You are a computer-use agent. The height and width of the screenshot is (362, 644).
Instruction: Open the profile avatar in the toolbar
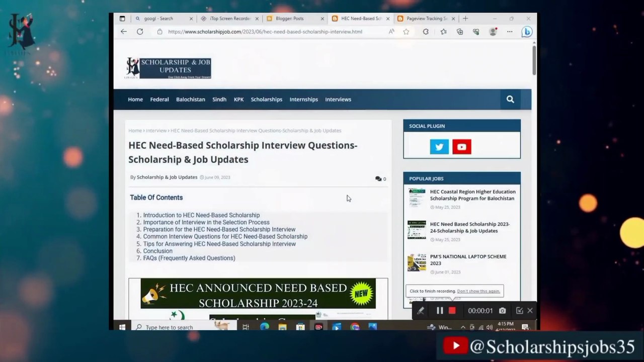pos(493,32)
